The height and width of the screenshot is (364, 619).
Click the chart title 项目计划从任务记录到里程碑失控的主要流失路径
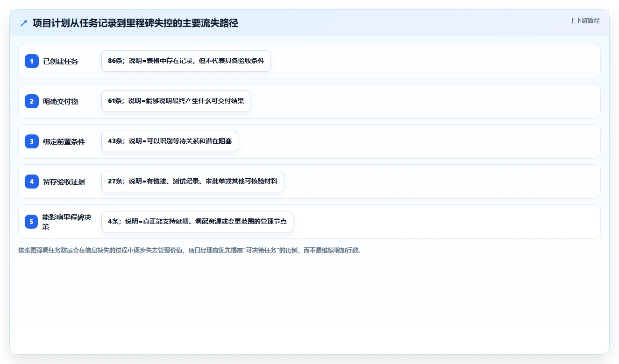135,23
